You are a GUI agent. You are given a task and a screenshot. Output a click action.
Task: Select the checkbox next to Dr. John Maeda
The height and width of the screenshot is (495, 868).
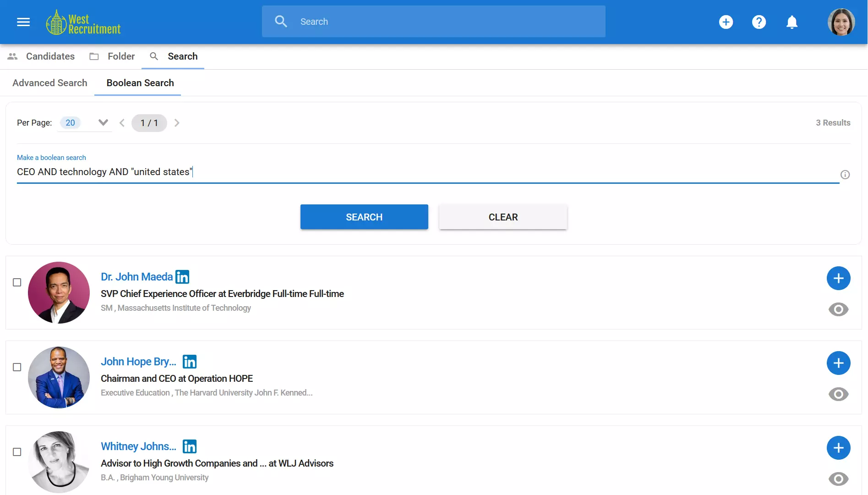tap(17, 283)
